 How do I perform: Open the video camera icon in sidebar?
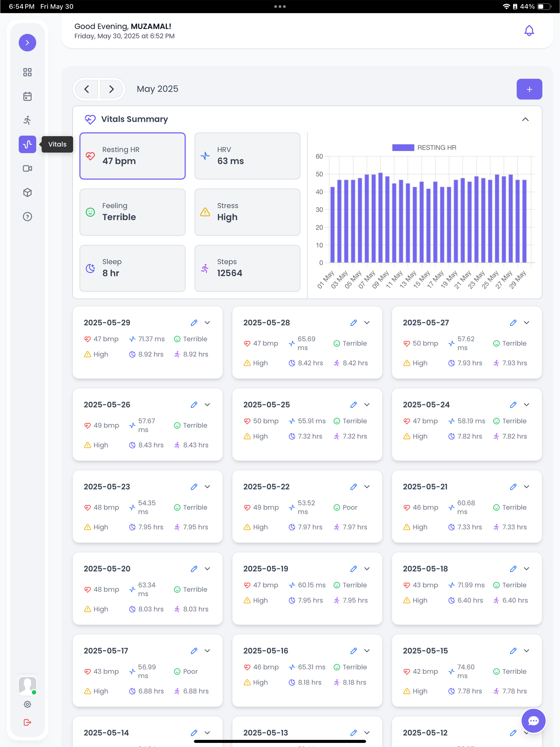pos(27,169)
